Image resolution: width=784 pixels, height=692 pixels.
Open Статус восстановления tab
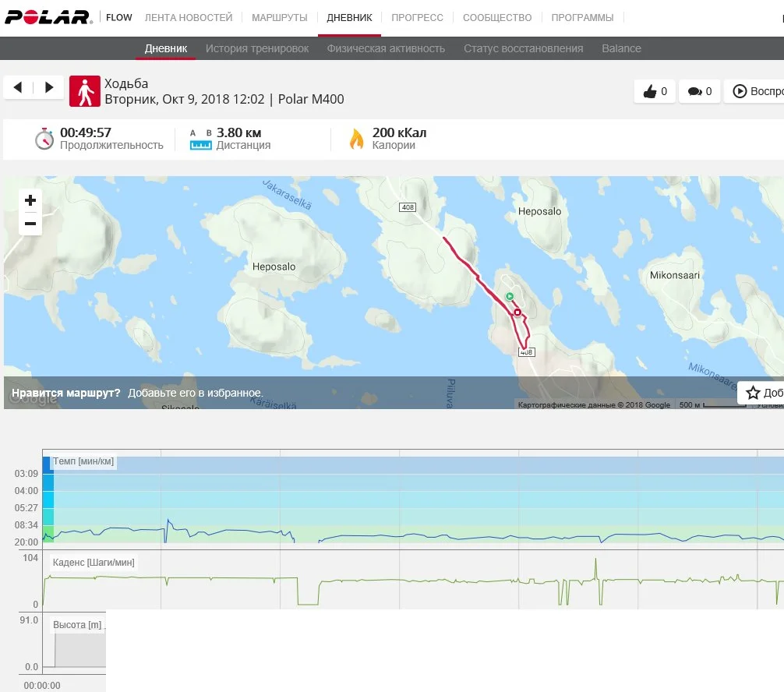[523, 48]
